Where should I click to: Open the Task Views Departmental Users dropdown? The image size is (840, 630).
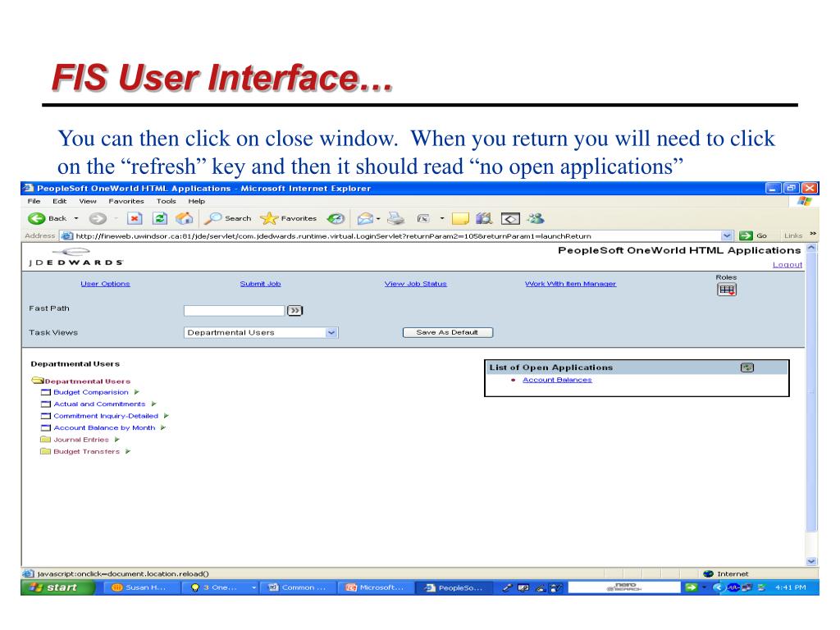click(261, 333)
